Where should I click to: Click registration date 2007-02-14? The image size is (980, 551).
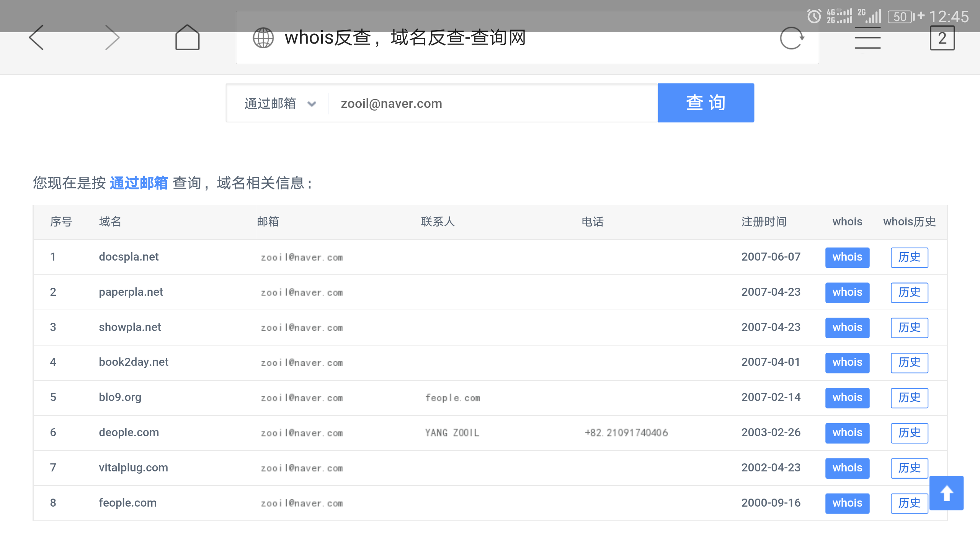point(771,397)
